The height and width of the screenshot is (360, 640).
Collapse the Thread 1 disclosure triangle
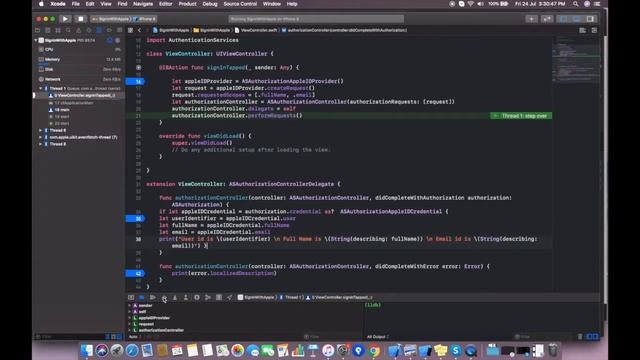point(40,89)
